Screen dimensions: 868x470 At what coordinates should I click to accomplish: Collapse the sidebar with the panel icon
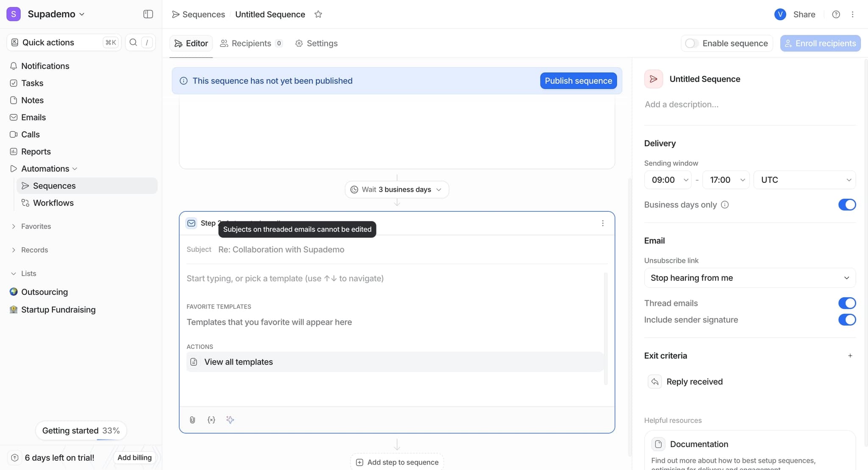pos(148,14)
